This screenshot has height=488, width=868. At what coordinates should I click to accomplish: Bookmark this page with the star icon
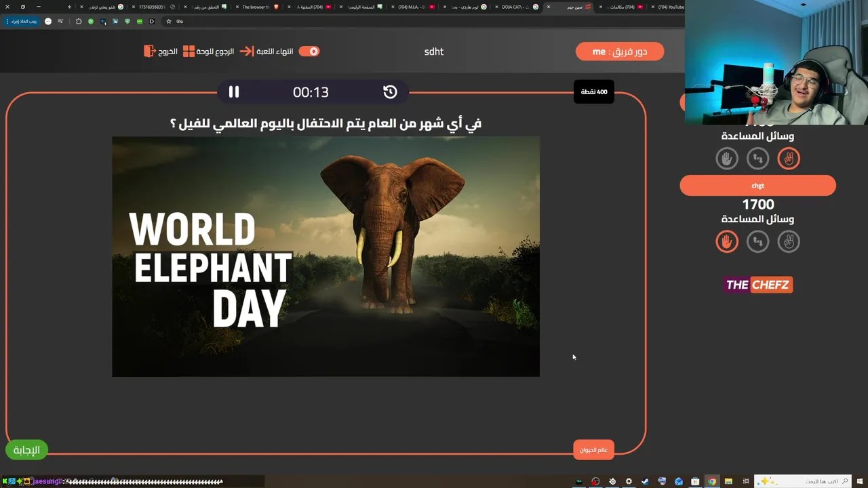(x=169, y=21)
